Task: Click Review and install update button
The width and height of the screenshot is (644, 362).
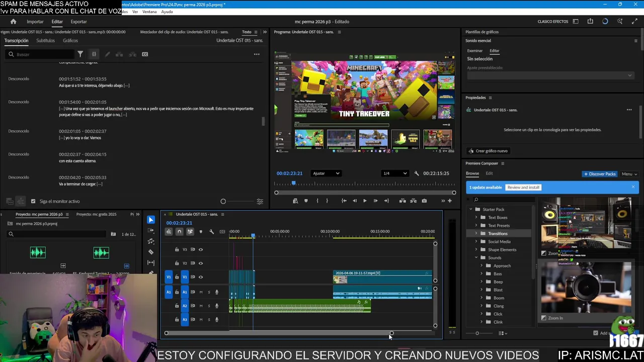Action: coord(523,187)
